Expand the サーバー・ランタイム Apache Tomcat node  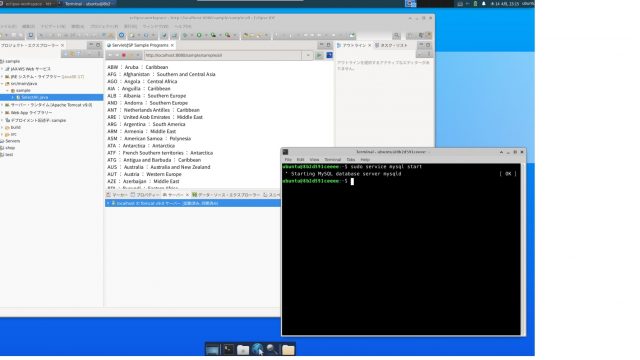pos(2,105)
